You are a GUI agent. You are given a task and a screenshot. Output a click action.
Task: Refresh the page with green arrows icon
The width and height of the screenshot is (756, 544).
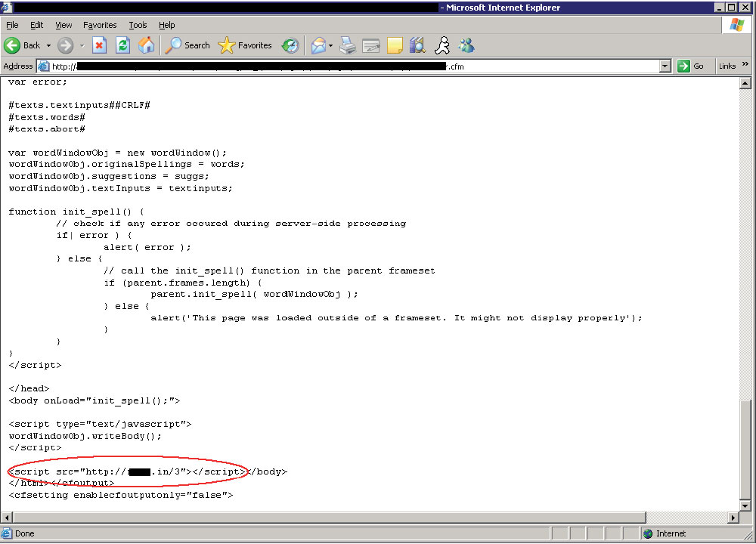pyautogui.click(x=123, y=45)
